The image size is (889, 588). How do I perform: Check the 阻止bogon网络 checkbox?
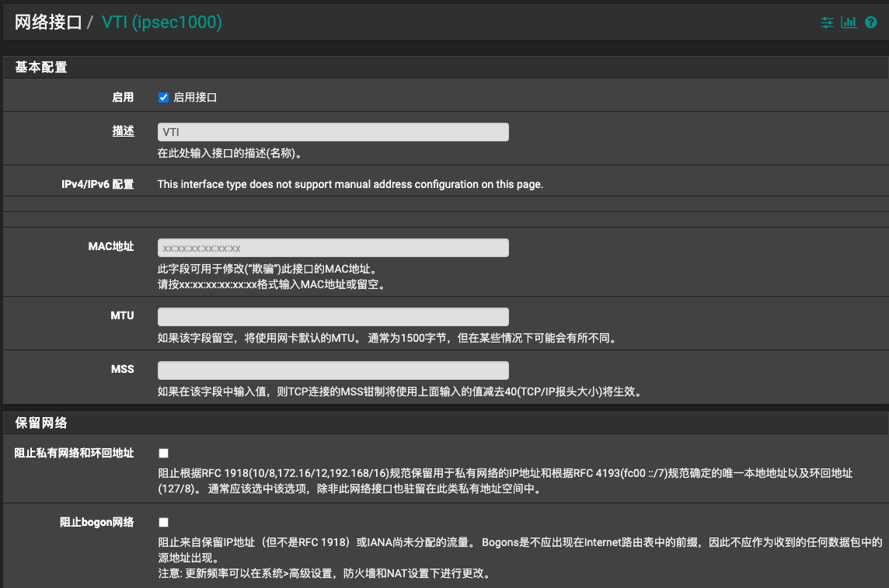tap(163, 522)
